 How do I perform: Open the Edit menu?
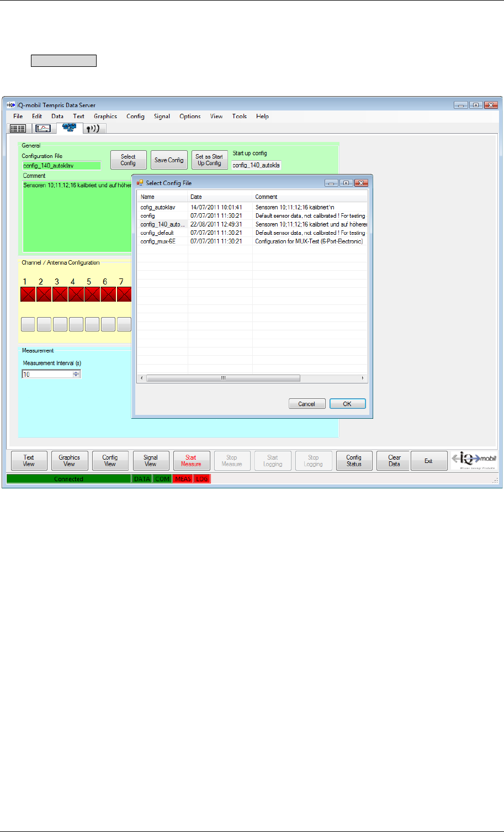click(36, 116)
